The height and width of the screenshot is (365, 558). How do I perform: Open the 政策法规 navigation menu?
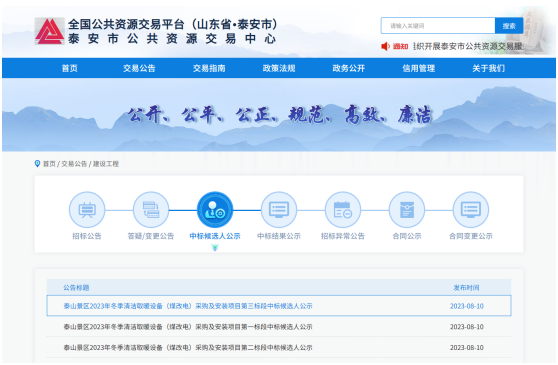279,68
